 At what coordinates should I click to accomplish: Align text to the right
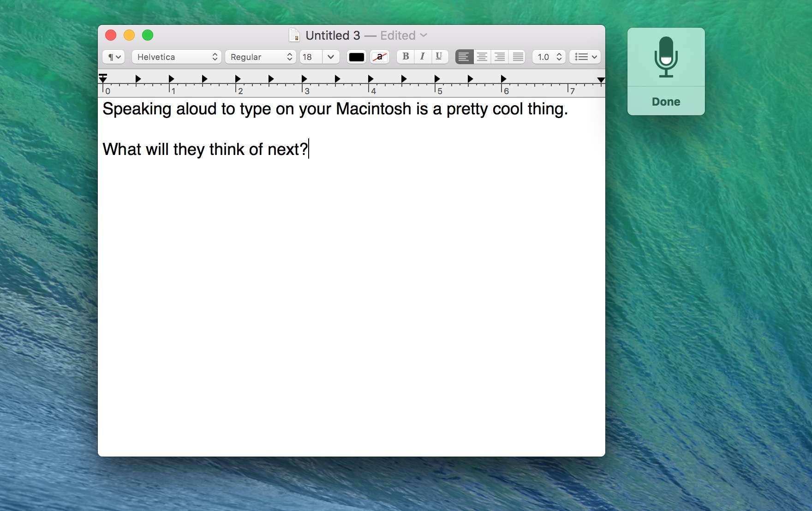[x=500, y=57]
